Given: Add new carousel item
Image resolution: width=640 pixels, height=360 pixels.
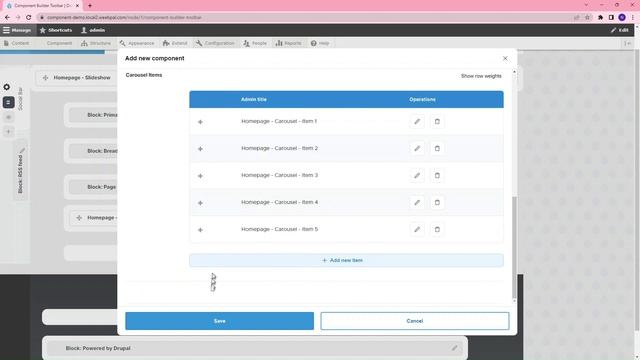Looking at the screenshot, I should click(346, 260).
